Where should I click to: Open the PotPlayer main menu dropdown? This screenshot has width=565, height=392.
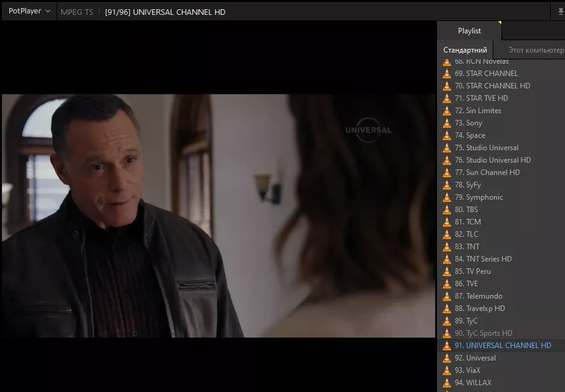[x=29, y=11]
